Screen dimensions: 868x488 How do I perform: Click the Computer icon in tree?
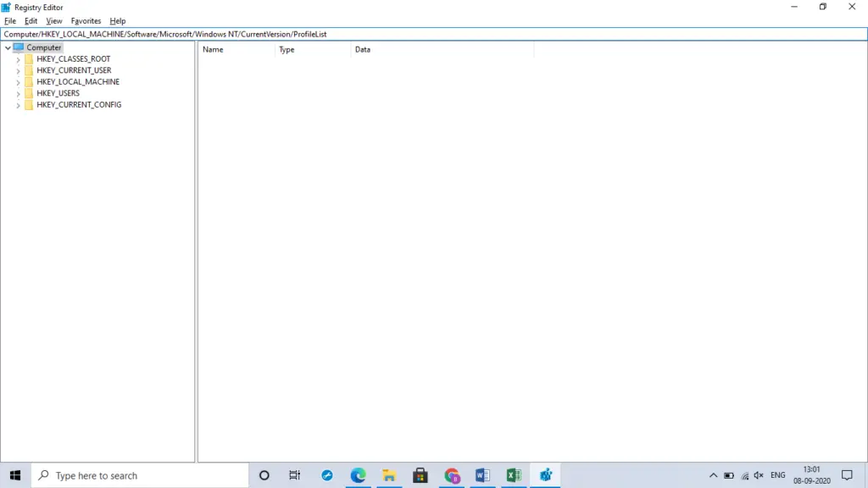click(x=19, y=47)
